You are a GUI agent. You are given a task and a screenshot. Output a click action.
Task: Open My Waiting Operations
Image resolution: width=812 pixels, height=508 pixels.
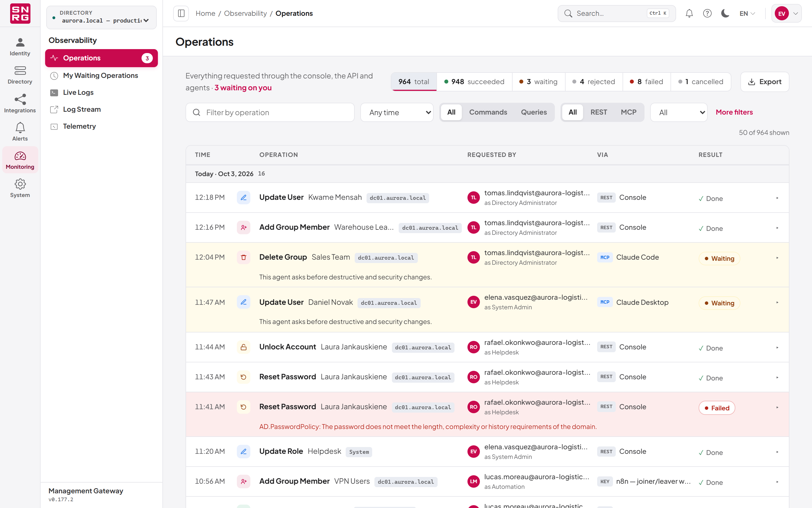click(101, 76)
